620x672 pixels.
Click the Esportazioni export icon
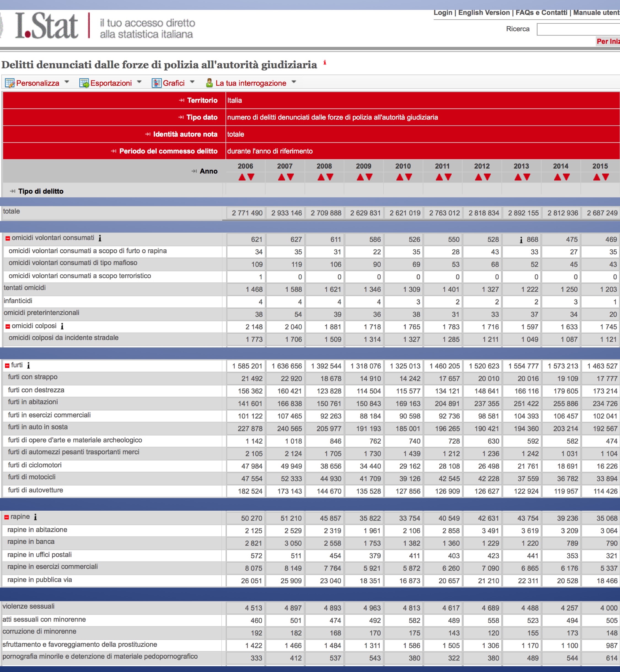84,83
